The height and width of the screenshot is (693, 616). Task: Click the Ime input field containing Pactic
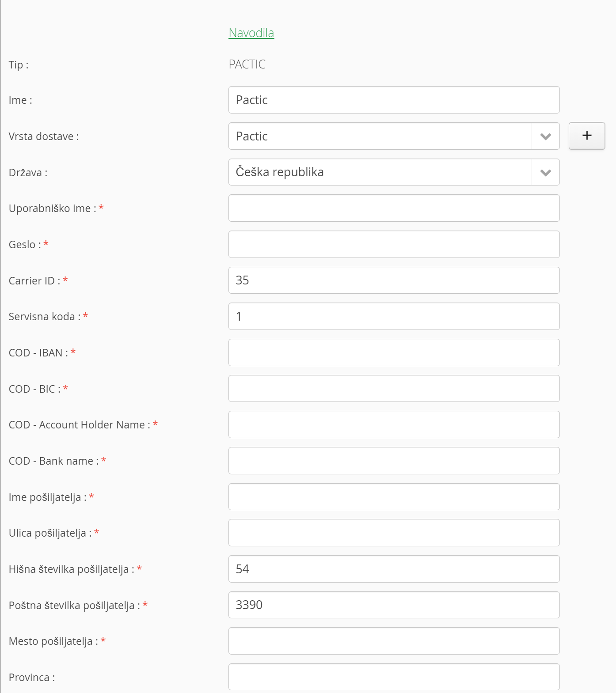(x=394, y=100)
